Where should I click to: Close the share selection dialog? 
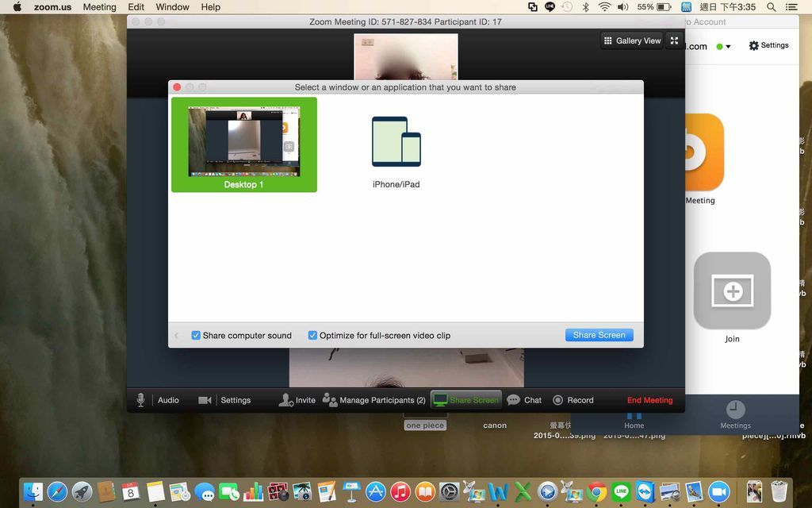[x=177, y=87]
